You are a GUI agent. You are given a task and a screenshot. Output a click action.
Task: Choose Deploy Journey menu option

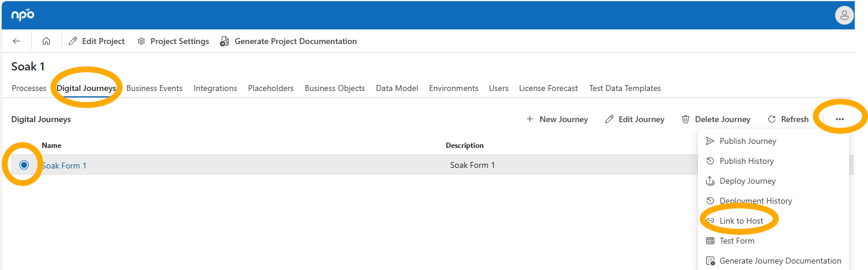pos(747,181)
